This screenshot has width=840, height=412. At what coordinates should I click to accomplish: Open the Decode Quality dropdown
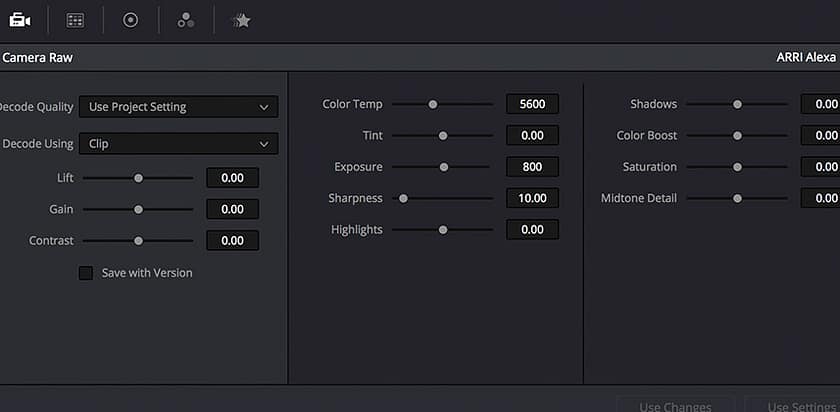(x=178, y=107)
